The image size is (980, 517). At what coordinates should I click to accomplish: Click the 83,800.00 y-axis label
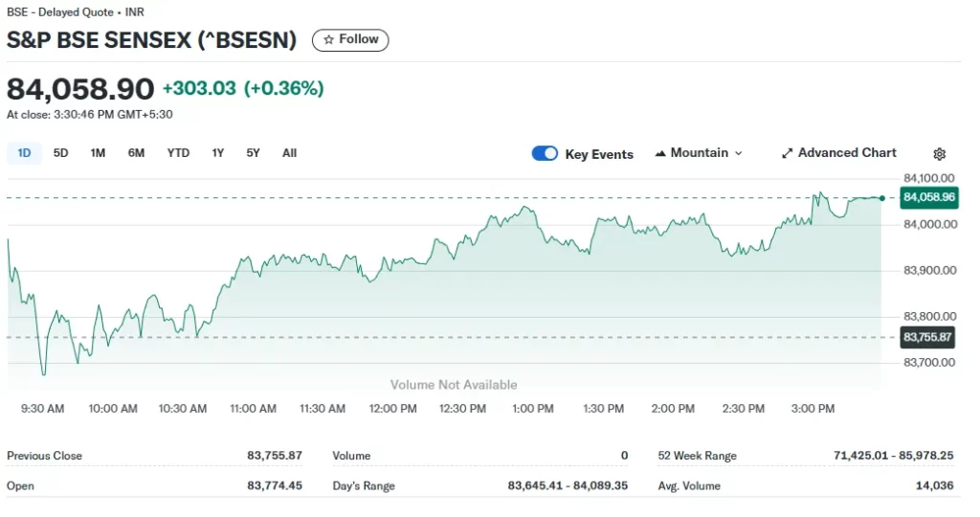[x=930, y=316]
